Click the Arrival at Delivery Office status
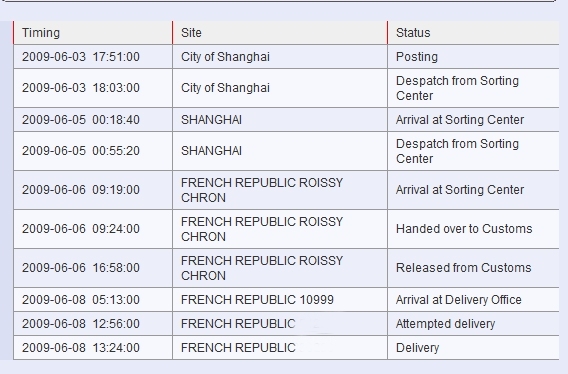Viewport: 568px width, 374px height. (473, 300)
